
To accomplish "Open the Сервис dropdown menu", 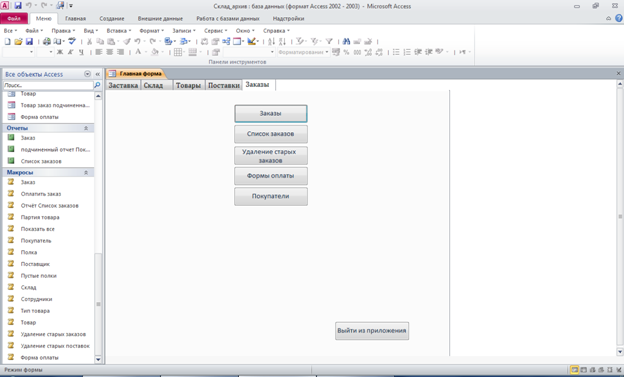I will click(x=215, y=31).
